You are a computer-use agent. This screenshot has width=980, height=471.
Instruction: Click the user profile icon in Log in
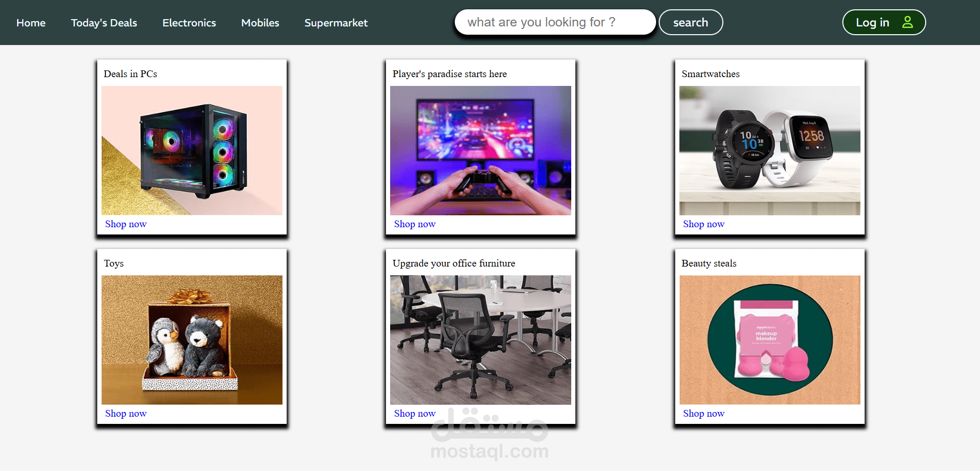907,22
